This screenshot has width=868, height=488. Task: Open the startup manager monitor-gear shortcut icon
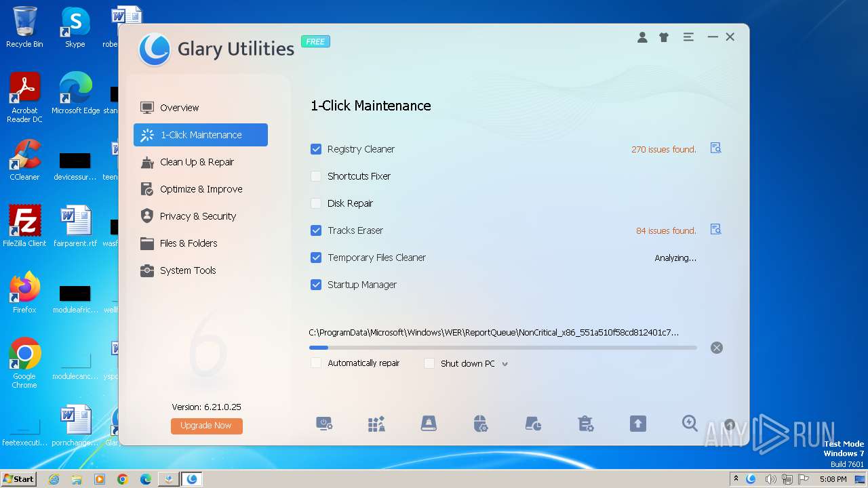point(325,424)
